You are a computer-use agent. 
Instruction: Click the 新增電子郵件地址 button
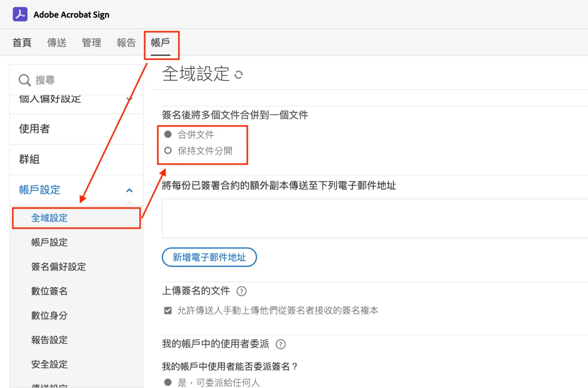tap(209, 257)
